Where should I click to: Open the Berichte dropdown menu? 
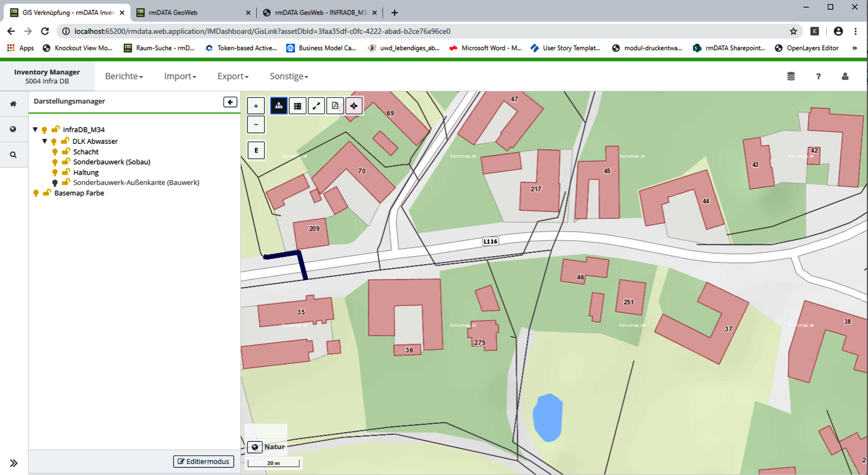point(124,77)
